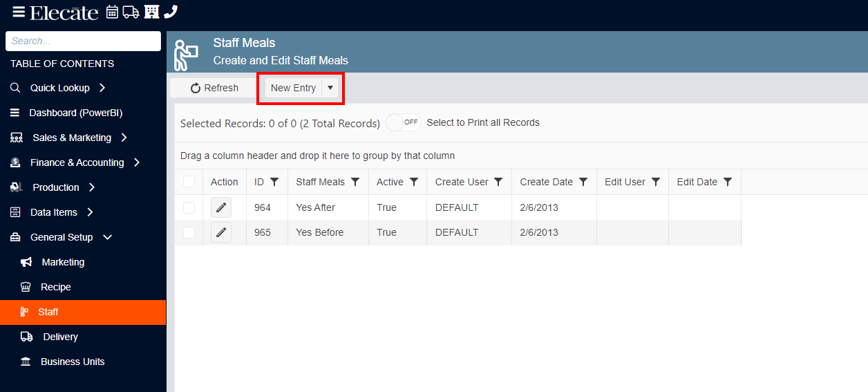Click the Marketing megaphone icon
This screenshot has width=868, height=392.
[x=26, y=262]
